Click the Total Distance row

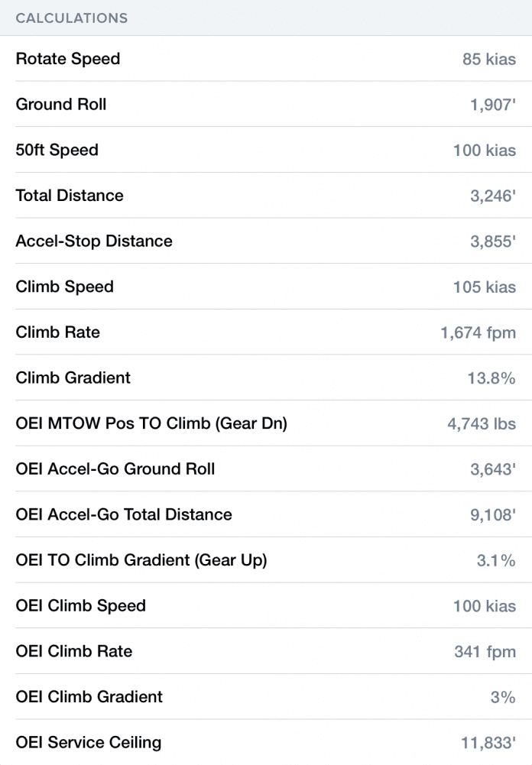pos(266,196)
